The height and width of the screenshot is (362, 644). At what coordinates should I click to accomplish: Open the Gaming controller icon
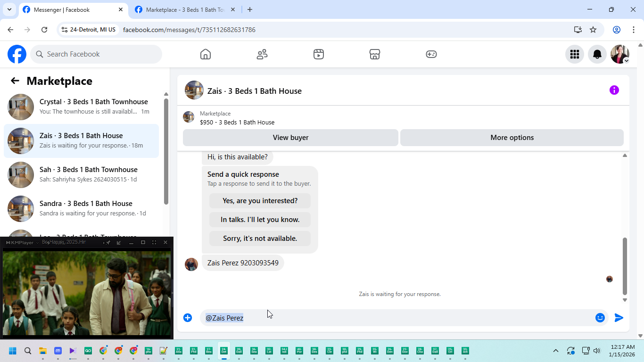(431, 54)
